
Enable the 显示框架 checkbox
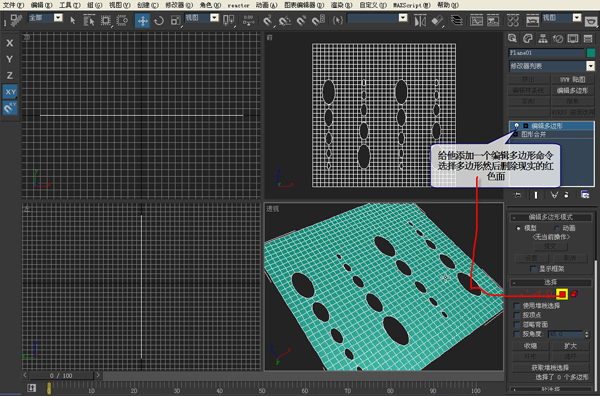[533, 269]
